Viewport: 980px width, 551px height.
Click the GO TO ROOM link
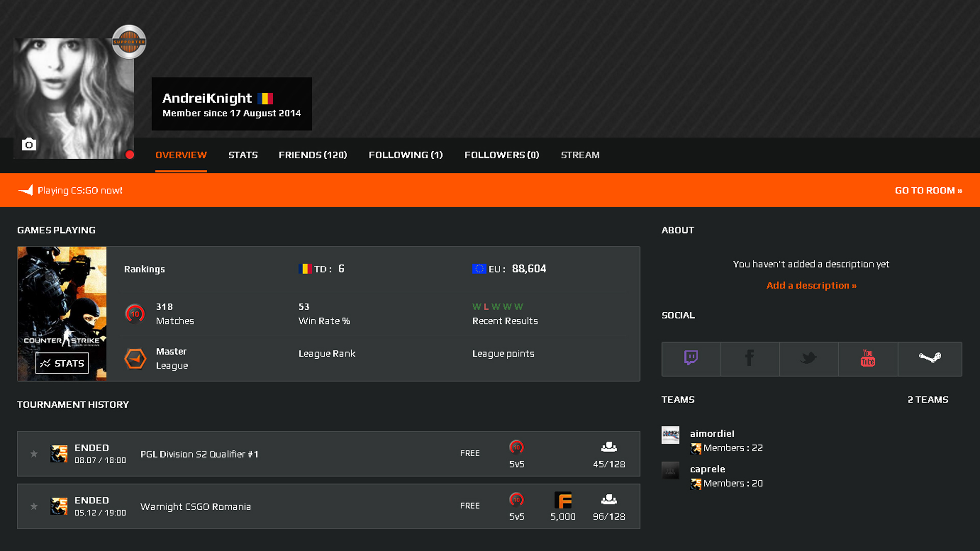coord(928,190)
